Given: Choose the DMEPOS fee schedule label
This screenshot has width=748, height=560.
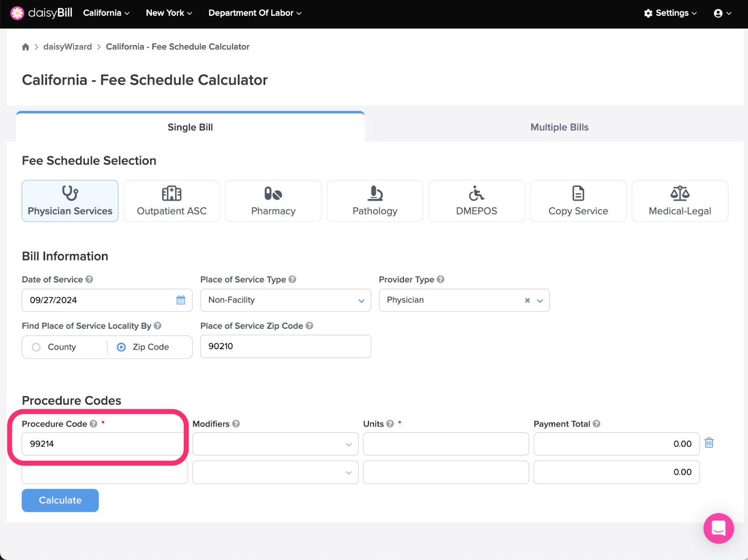Looking at the screenshot, I should click(x=476, y=211).
